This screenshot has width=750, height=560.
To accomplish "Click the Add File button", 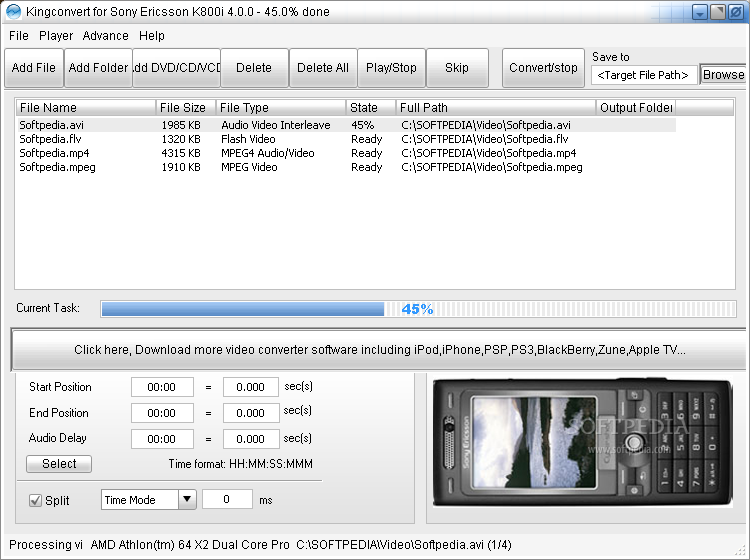I will (x=33, y=68).
